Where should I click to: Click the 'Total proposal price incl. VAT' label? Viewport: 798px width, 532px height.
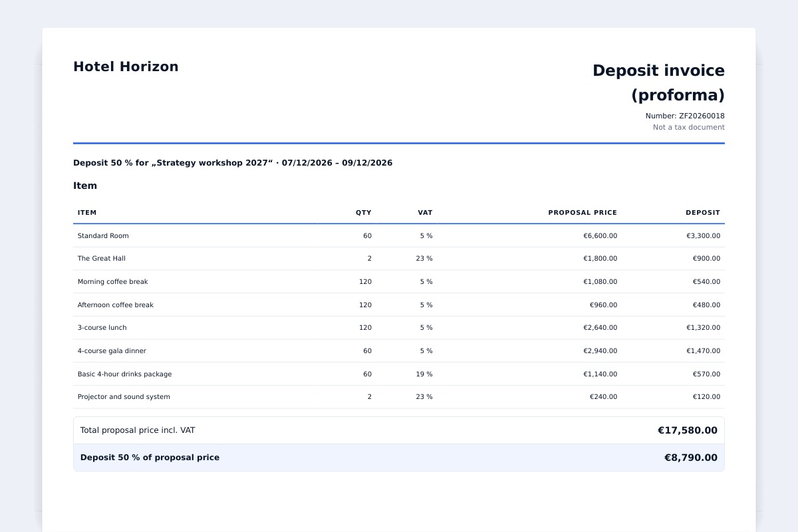(138, 430)
